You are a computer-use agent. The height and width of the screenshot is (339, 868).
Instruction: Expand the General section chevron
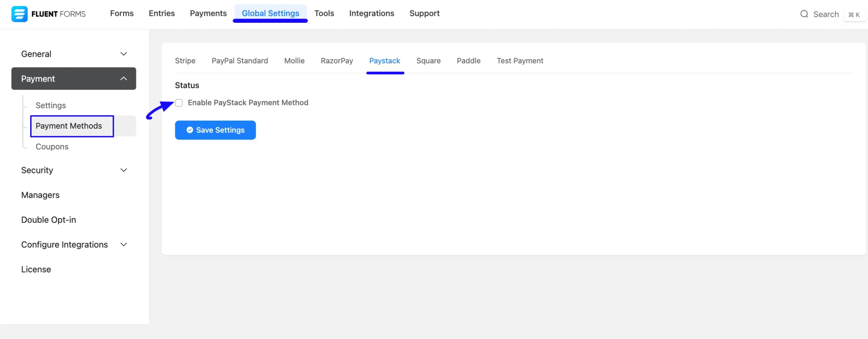[124, 54]
